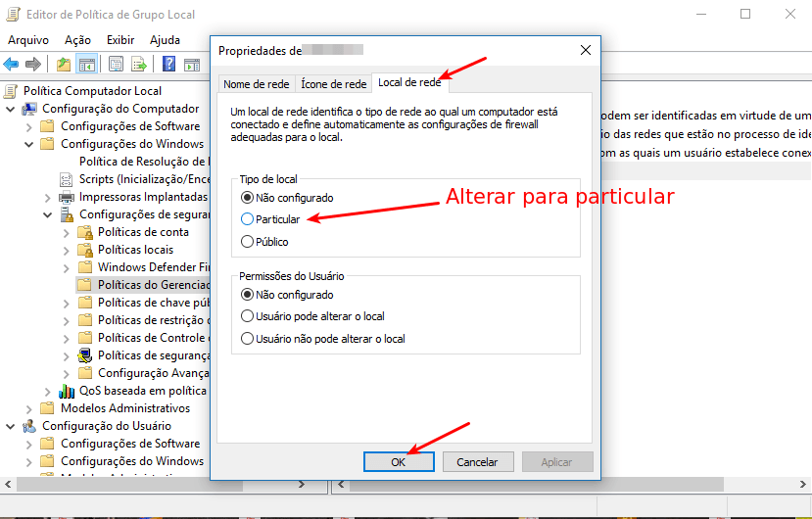Open the Ajuda menu

[x=165, y=40]
